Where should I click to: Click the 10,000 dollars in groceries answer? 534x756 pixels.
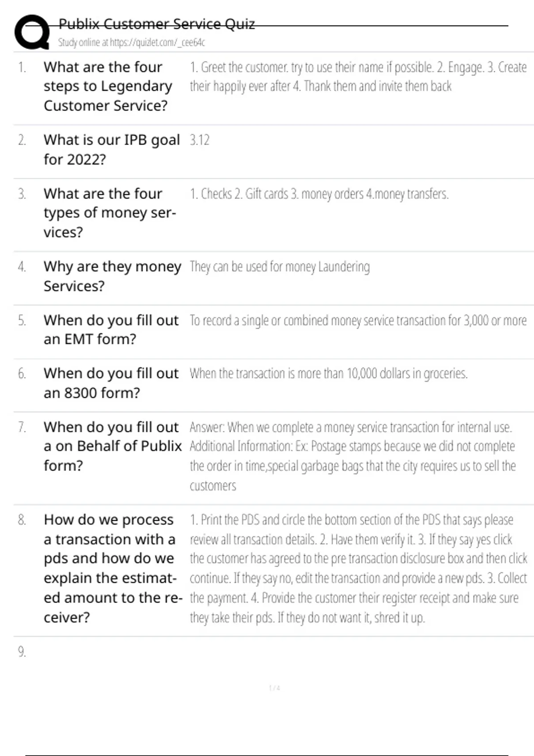click(x=328, y=374)
